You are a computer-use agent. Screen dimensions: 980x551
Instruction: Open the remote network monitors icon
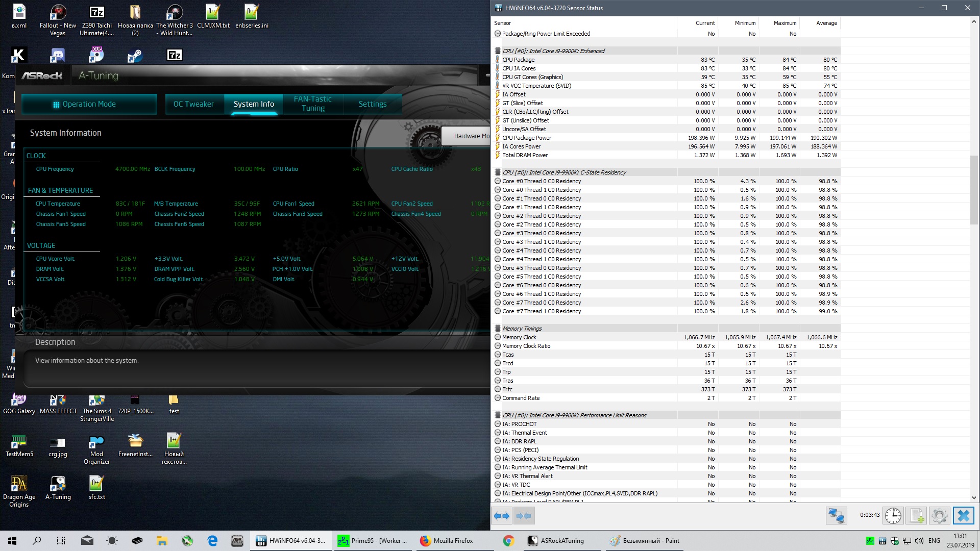click(x=836, y=515)
